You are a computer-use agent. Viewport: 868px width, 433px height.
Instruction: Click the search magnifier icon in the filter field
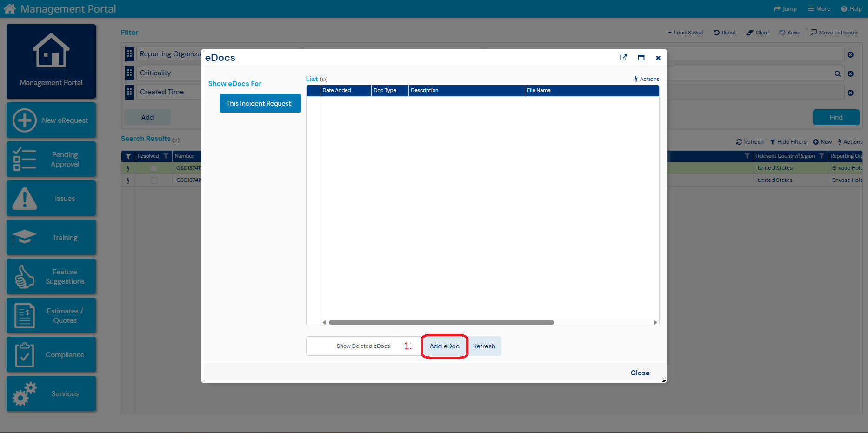pos(837,73)
